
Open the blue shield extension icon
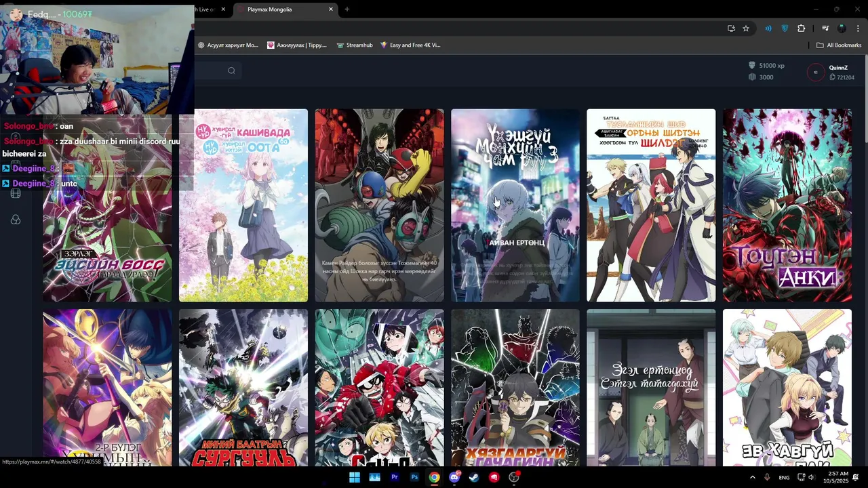(785, 28)
